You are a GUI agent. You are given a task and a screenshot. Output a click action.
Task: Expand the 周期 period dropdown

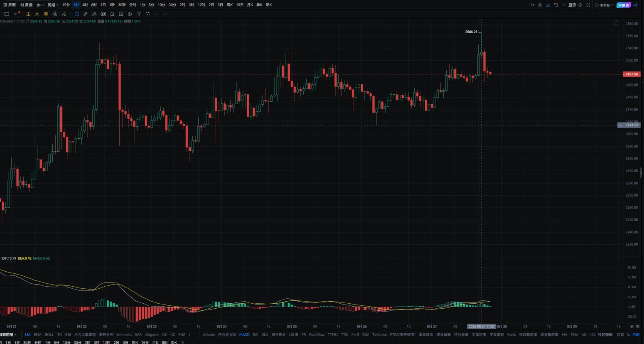pos(52,5)
